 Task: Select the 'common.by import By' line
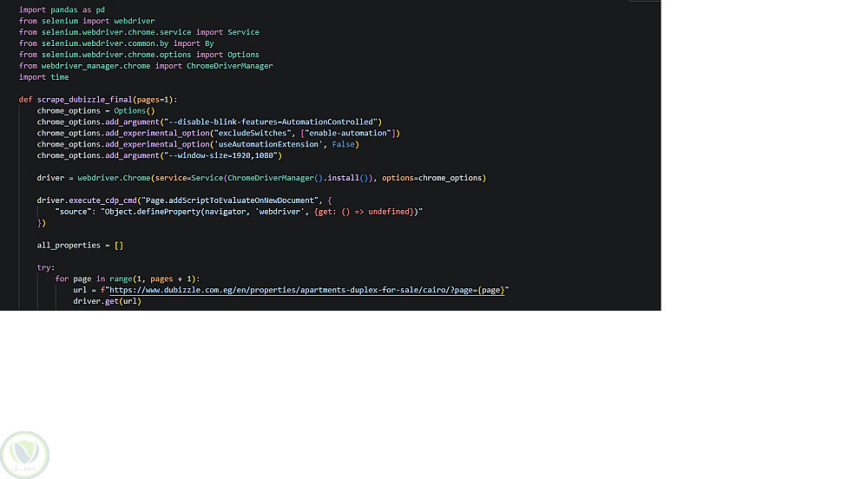point(116,43)
